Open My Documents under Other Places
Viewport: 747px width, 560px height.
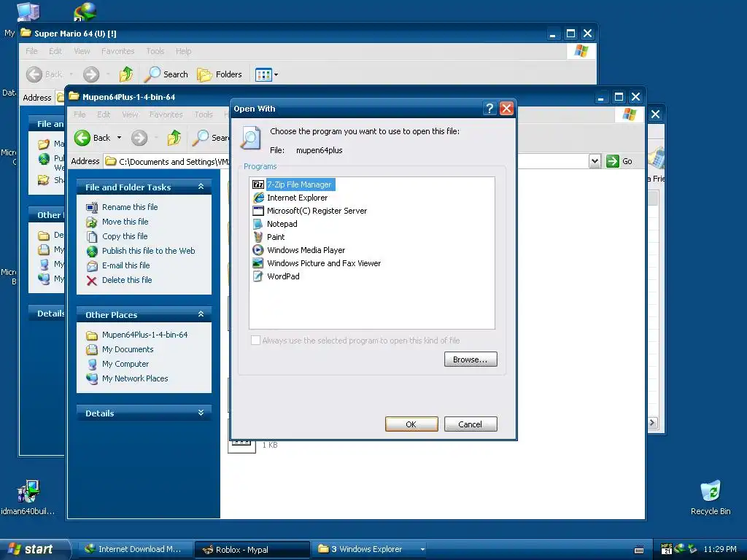(x=128, y=349)
